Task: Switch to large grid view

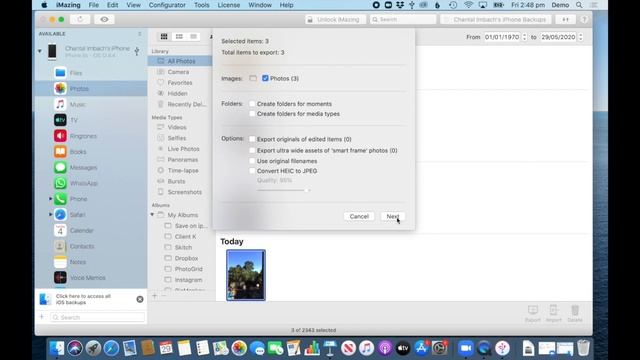Action: point(164,37)
